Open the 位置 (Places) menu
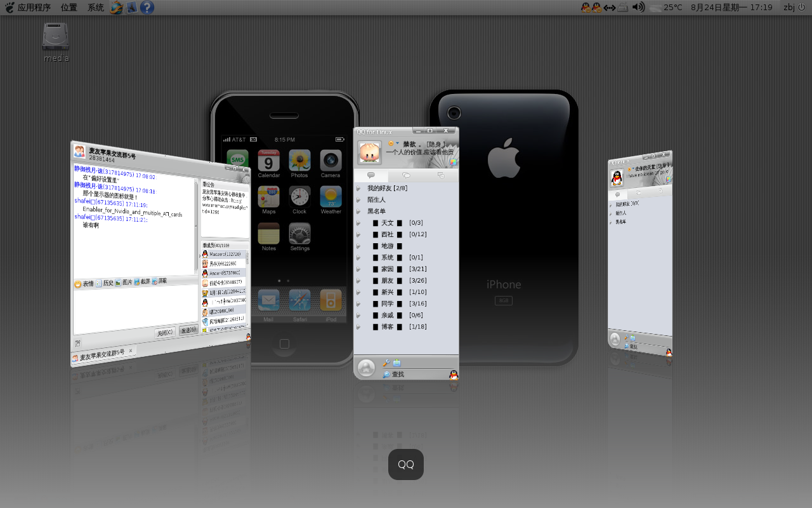The image size is (812, 508). [69, 8]
